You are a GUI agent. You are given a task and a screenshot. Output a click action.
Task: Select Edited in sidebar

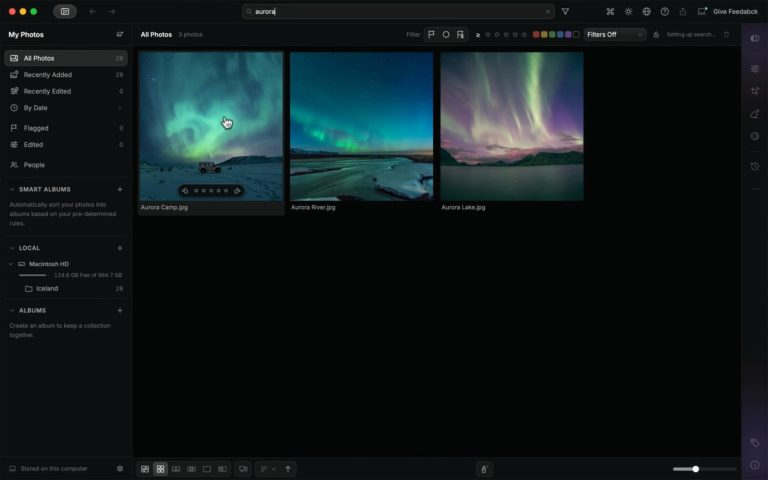tap(66, 144)
